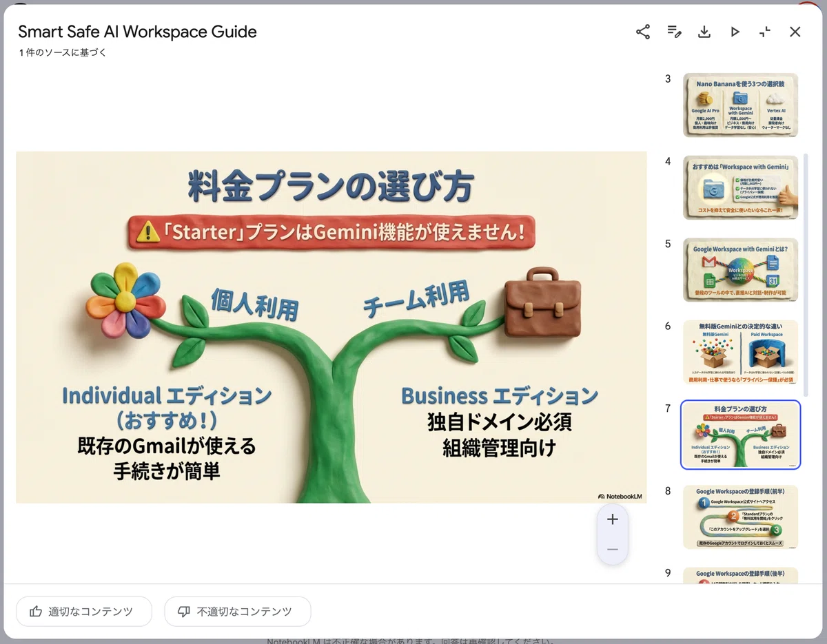The height and width of the screenshot is (644, 827).
Task: Open the edit notes icon
Action: click(x=674, y=32)
